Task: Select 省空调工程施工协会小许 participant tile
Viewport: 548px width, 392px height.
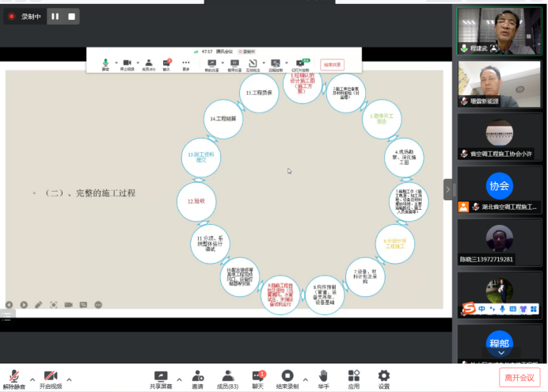Action: point(500,137)
